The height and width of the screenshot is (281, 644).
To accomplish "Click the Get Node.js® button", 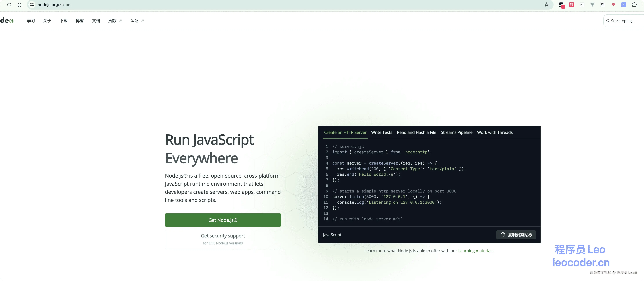I will tap(223, 220).
